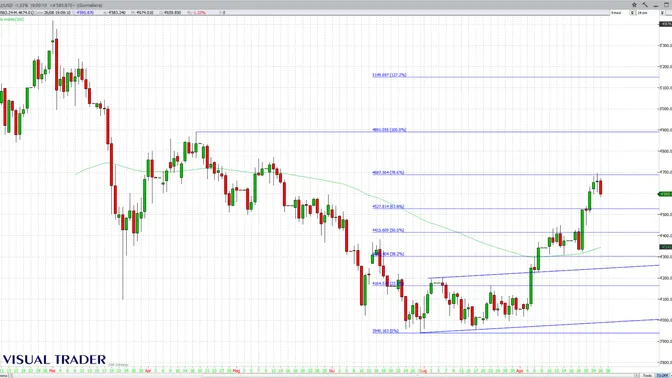Viewport: 672px width, 378px height.
Task: Select the 38.2% Fibonacci level label
Action: [389, 254]
